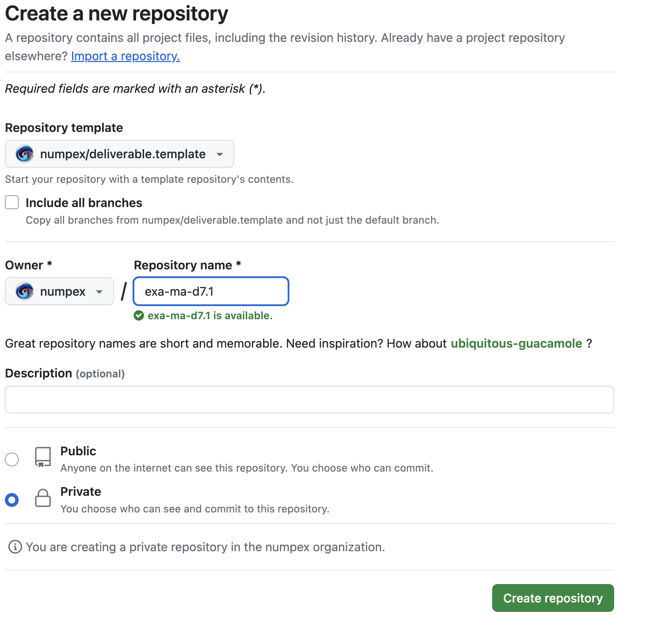648x644 pixels.
Task: Click the 'exa-ma-d7.1 is available.' message
Action: 210,316
